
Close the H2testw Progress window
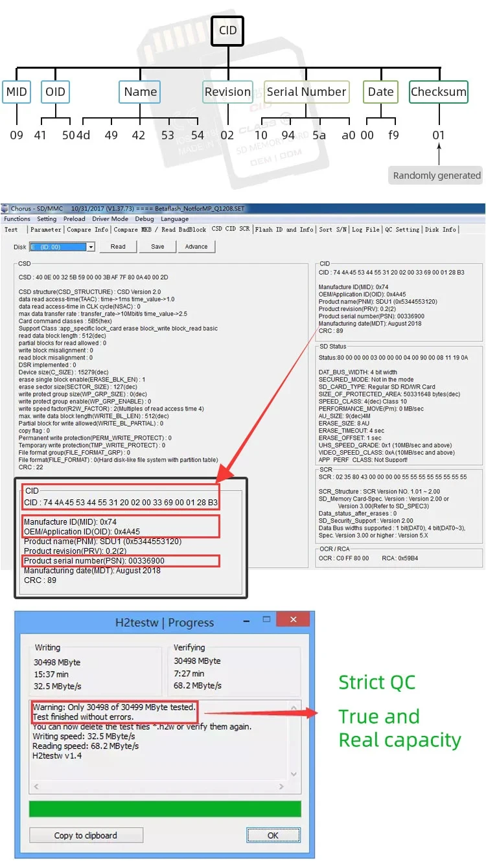pos(294,619)
